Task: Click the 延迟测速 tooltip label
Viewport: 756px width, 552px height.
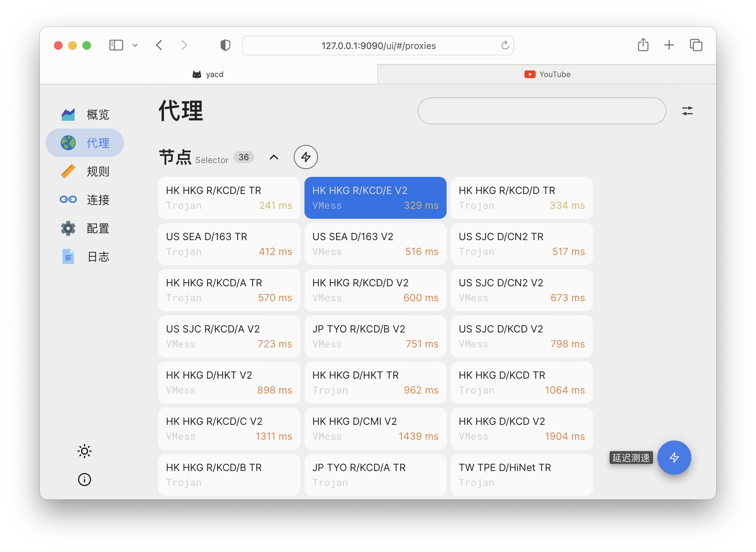Action: (x=631, y=458)
